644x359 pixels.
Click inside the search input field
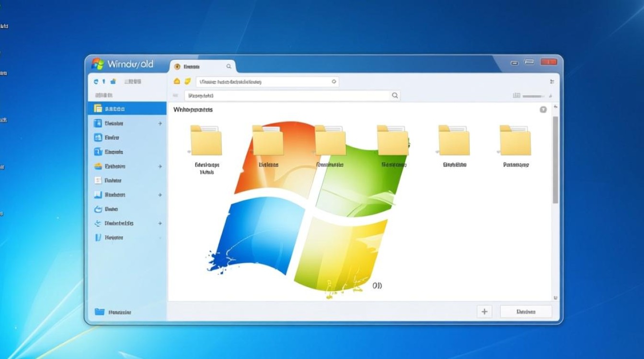[287, 95]
